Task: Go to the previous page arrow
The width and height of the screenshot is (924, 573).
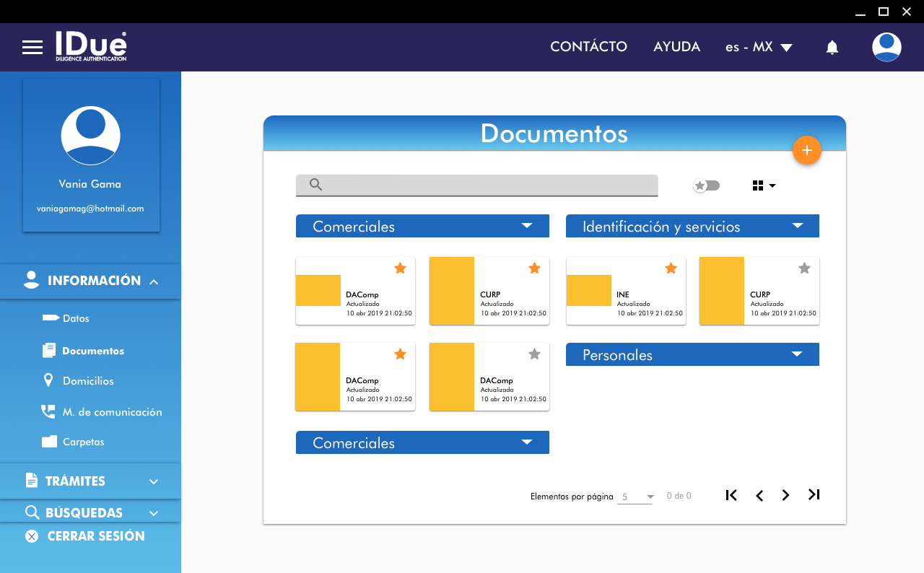Action: click(x=759, y=495)
